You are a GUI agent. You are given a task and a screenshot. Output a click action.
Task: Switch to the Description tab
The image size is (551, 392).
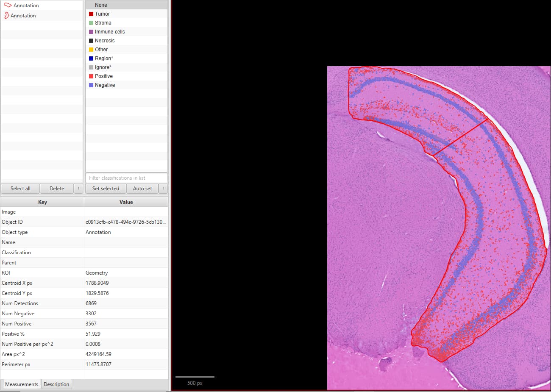click(56, 384)
